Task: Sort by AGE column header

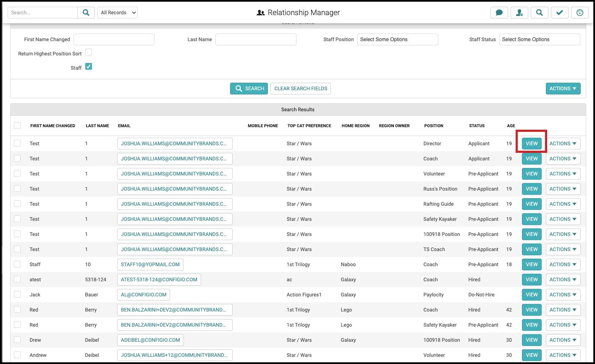Action: tap(511, 126)
